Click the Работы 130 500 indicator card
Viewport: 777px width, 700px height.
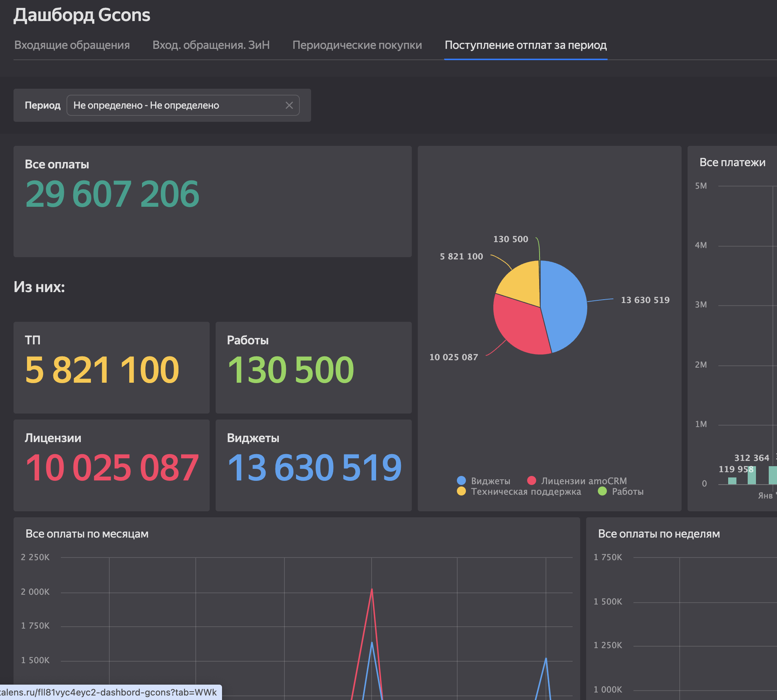[x=291, y=369]
